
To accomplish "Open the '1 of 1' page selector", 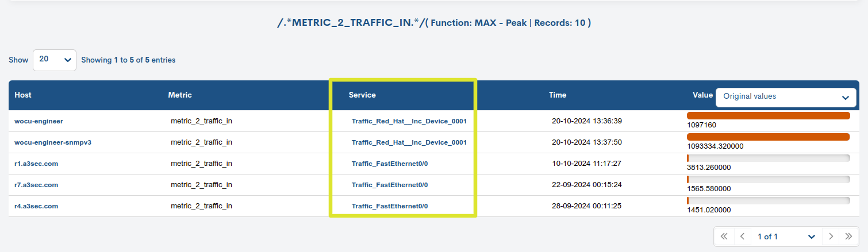I will (x=786, y=237).
